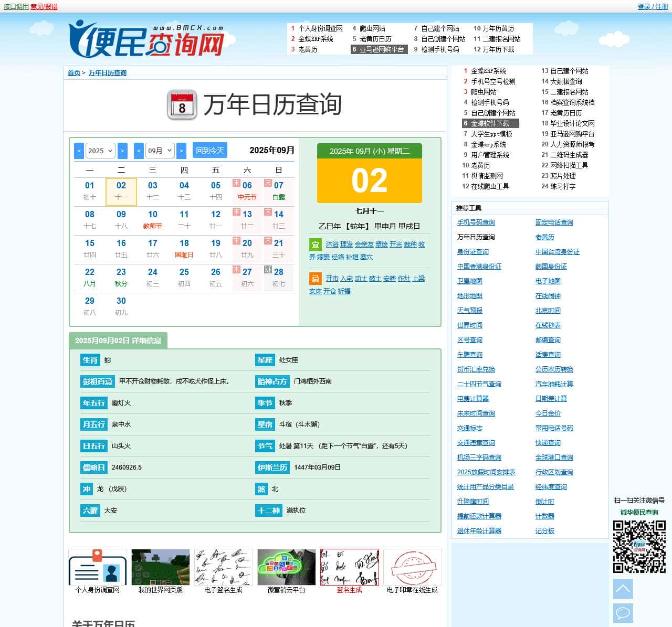Open the month 09月 dropdown
Screen dimensions: 672x627
tap(160, 151)
